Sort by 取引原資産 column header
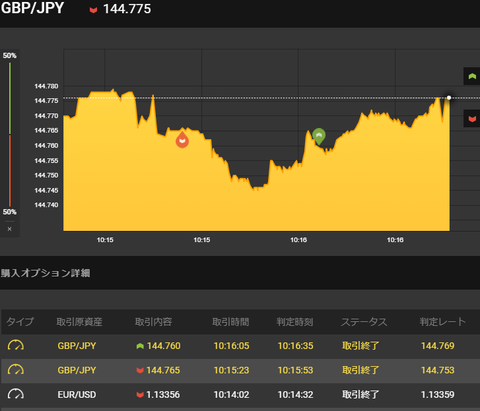 pyautogui.click(x=79, y=322)
